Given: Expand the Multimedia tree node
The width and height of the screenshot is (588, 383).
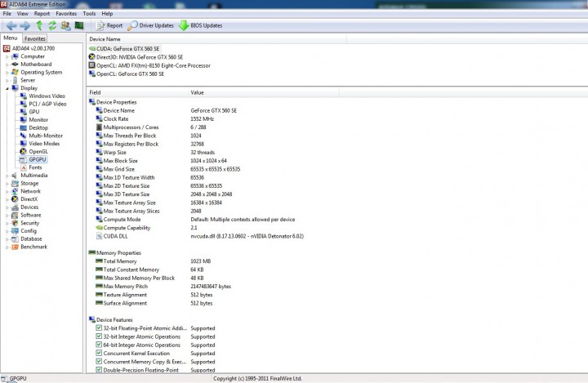Looking at the screenshot, I should point(7,176).
